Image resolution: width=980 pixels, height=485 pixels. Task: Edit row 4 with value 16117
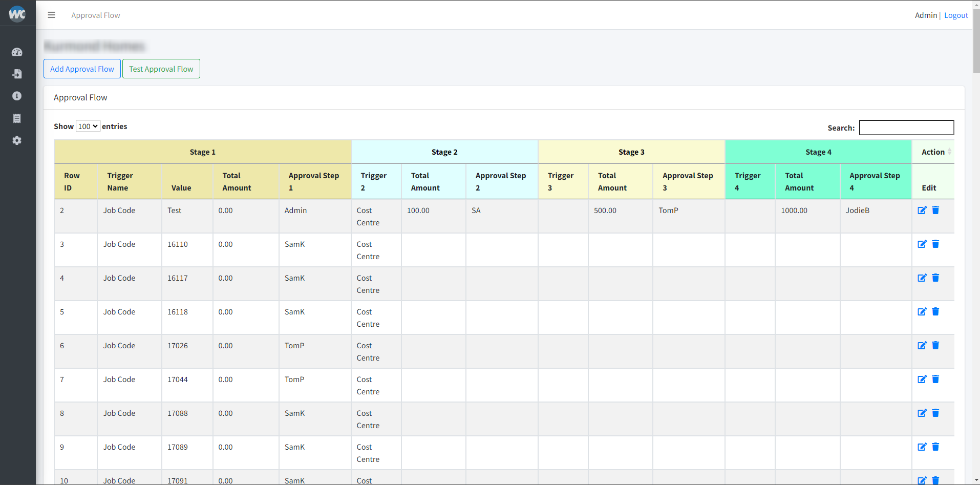point(922,278)
